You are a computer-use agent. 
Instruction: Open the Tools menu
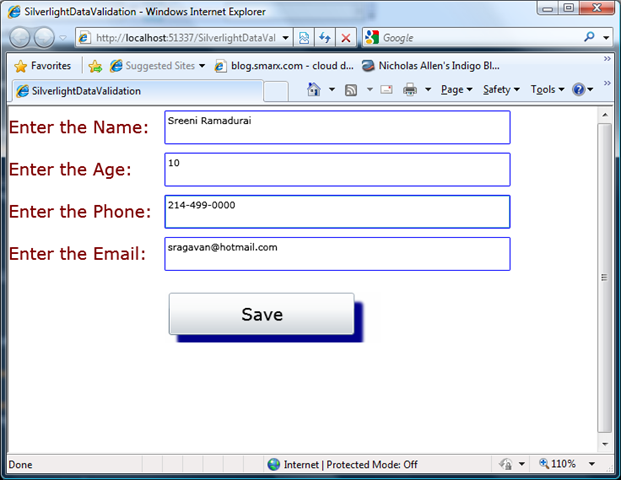(547, 90)
